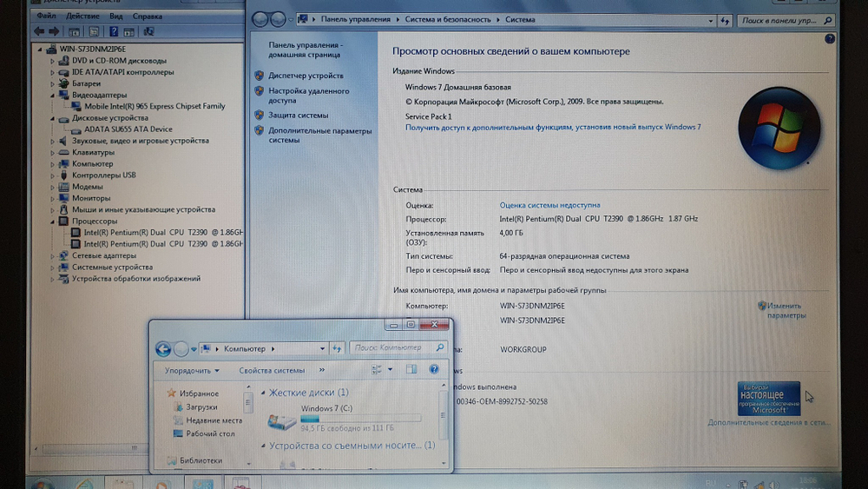Image resolution: width=868 pixels, height=489 pixels.
Task: Go back in Device Manager toolbar
Action: pyautogui.click(x=39, y=31)
